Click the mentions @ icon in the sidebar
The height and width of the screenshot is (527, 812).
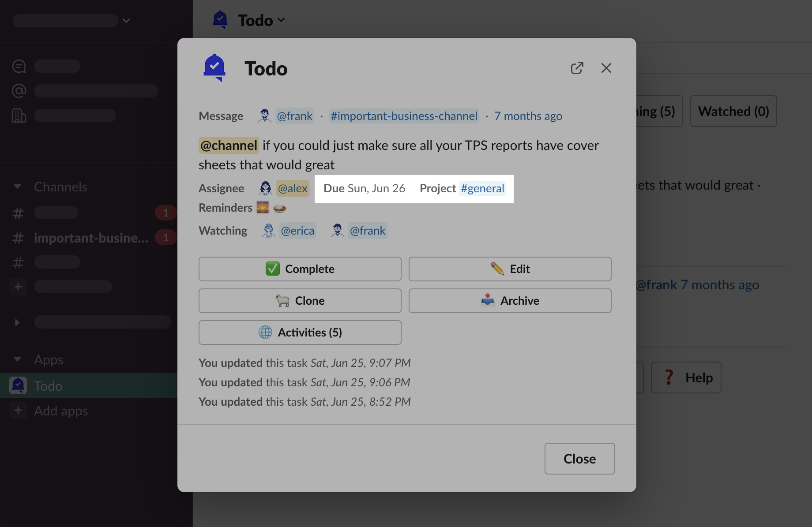point(19,91)
